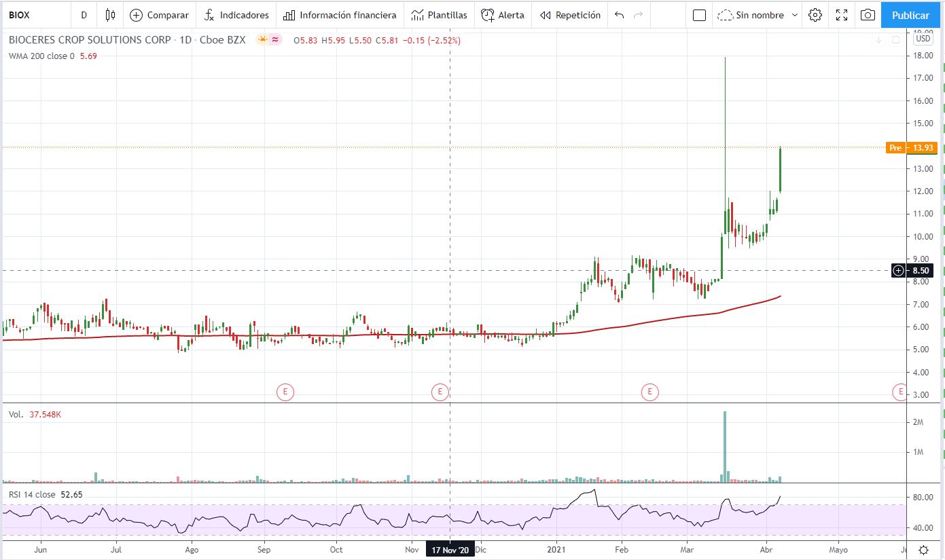Open the Plantillas templates menu

(439, 15)
